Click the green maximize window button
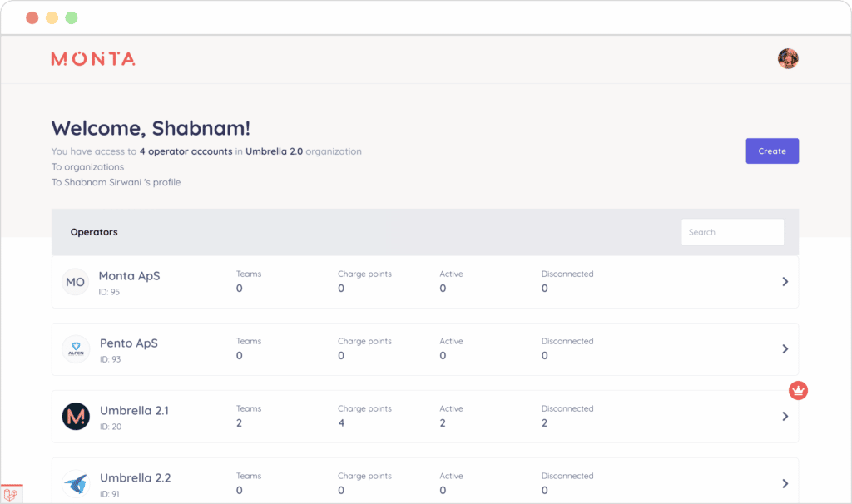 click(72, 18)
